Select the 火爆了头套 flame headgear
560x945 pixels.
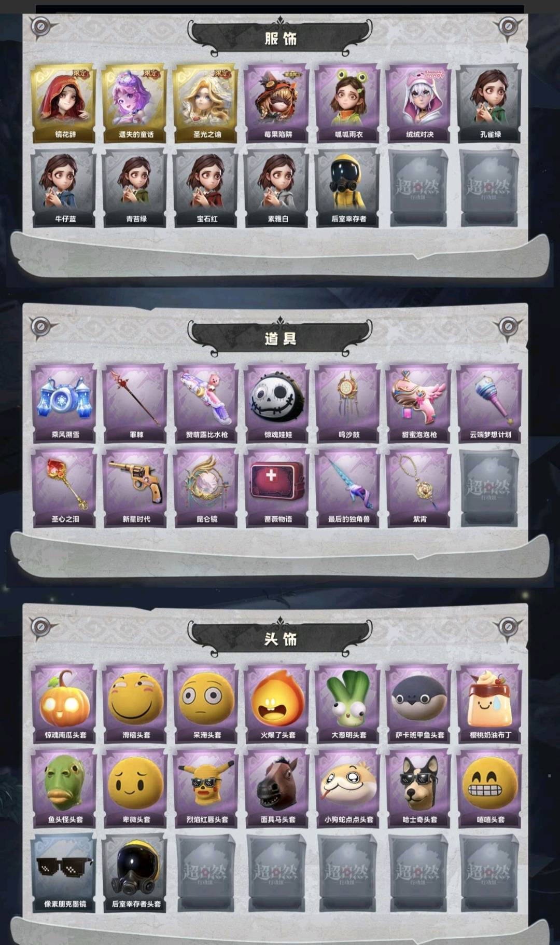277,704
